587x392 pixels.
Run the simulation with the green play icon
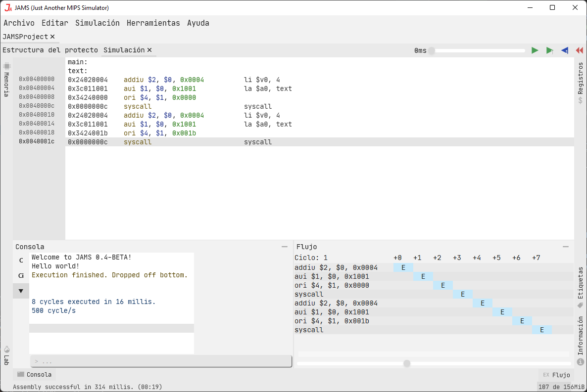click(535, 50)
